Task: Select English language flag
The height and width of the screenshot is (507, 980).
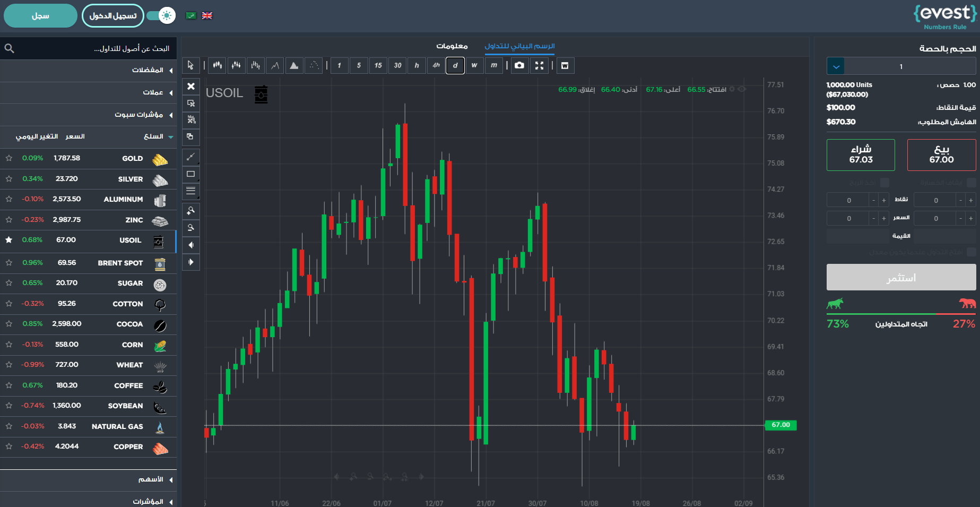Action: pos(207,15)
